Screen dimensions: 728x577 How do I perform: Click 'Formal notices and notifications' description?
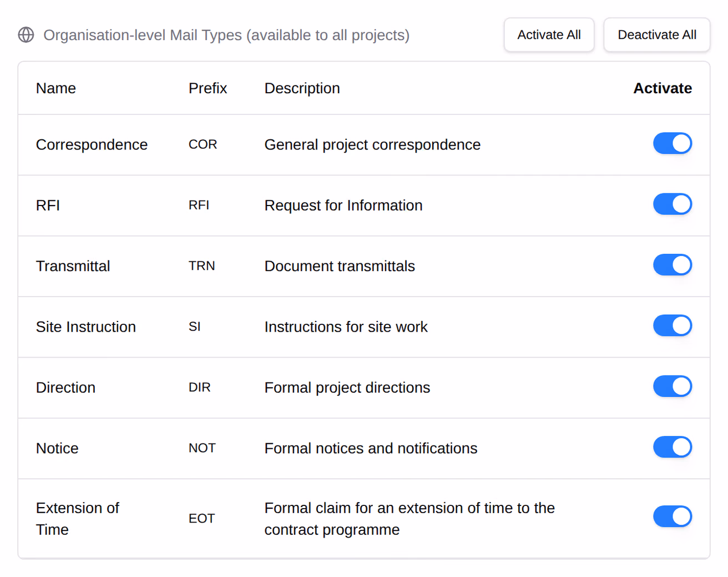pos(371,448)
